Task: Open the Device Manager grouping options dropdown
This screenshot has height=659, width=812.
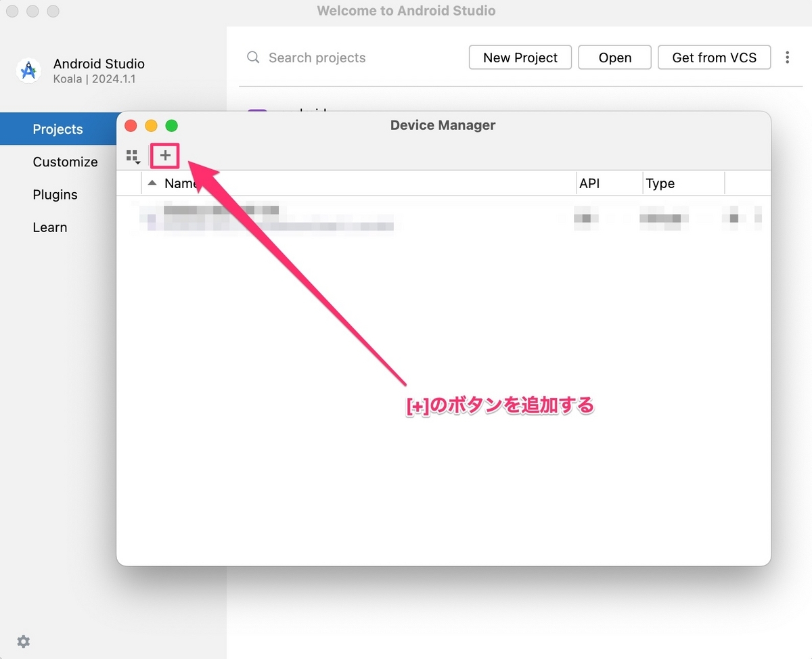Action: [x=133, y=156]
